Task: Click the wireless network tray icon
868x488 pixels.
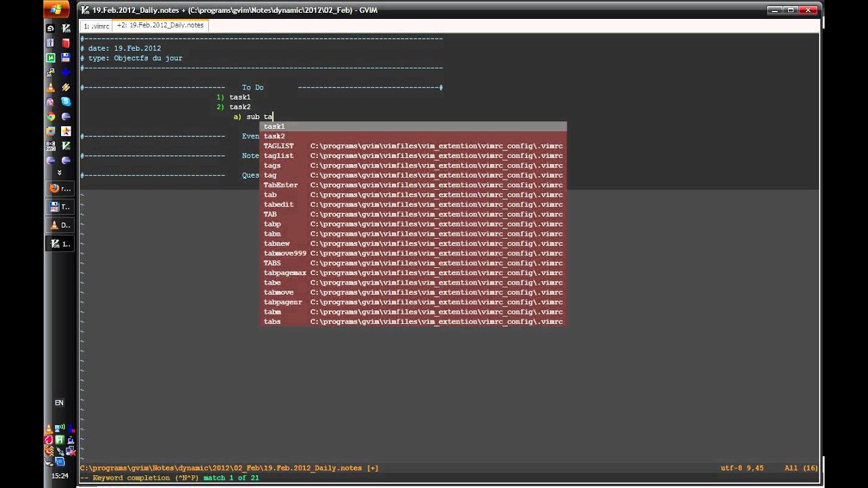Action: (x=60, y=428)
